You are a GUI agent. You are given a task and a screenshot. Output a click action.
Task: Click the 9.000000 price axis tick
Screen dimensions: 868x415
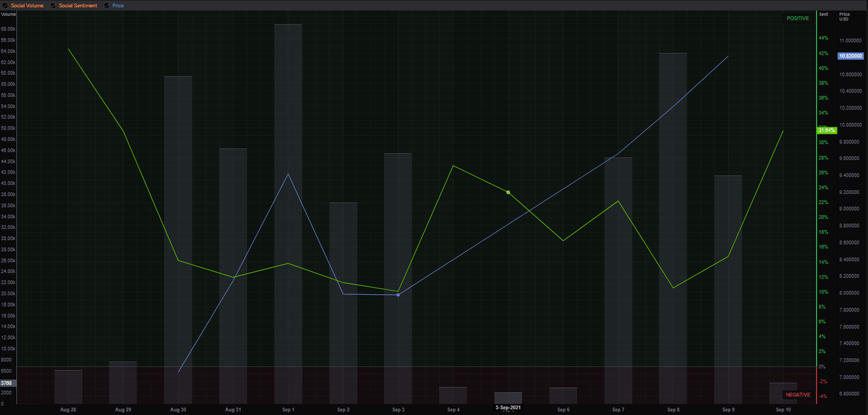coord(850,209)
